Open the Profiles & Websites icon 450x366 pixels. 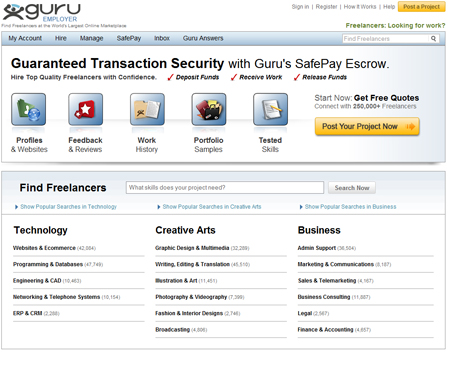pyautogui.click(x=29, y=109)
